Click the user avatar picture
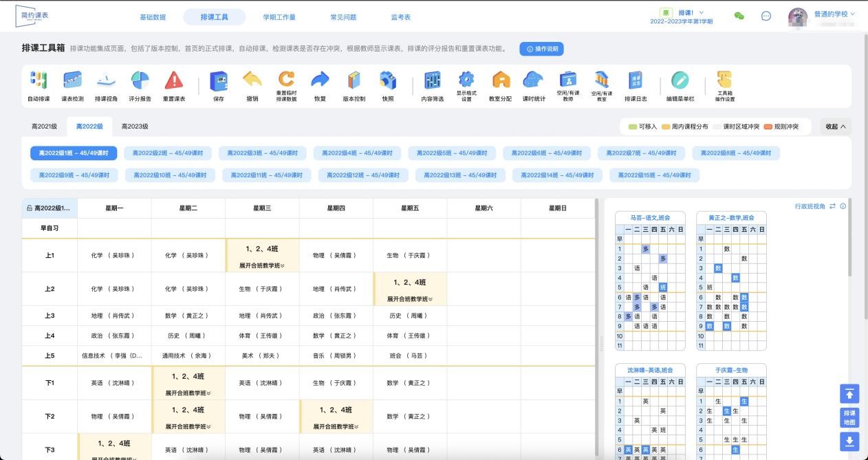The height and width of the screenshot is (460, 868). (x=798, y=17)
